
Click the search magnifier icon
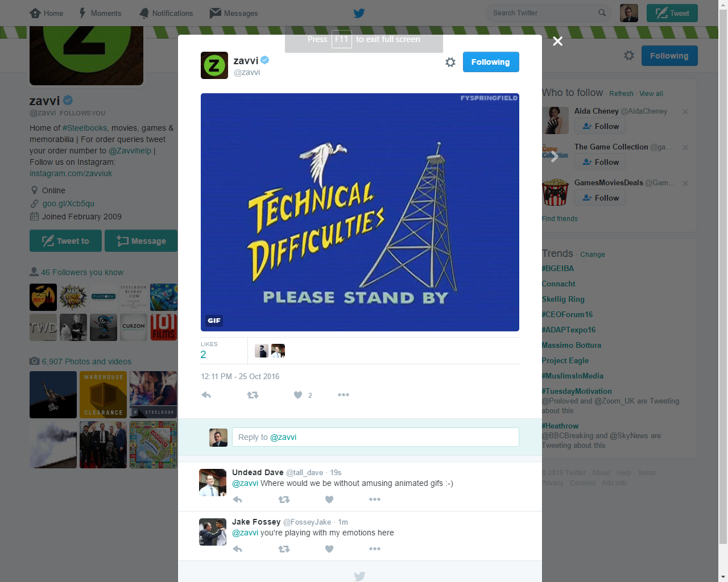(x=602, y=13)
